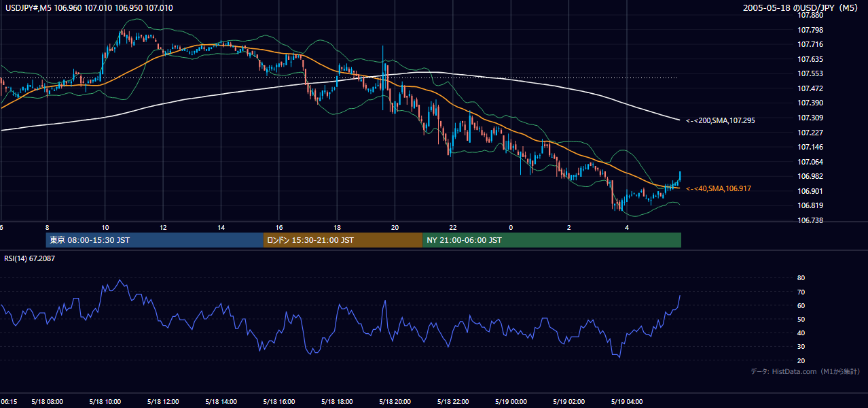Click price axis value 106.738
This screenshot has width=868, height=408.
812,220
